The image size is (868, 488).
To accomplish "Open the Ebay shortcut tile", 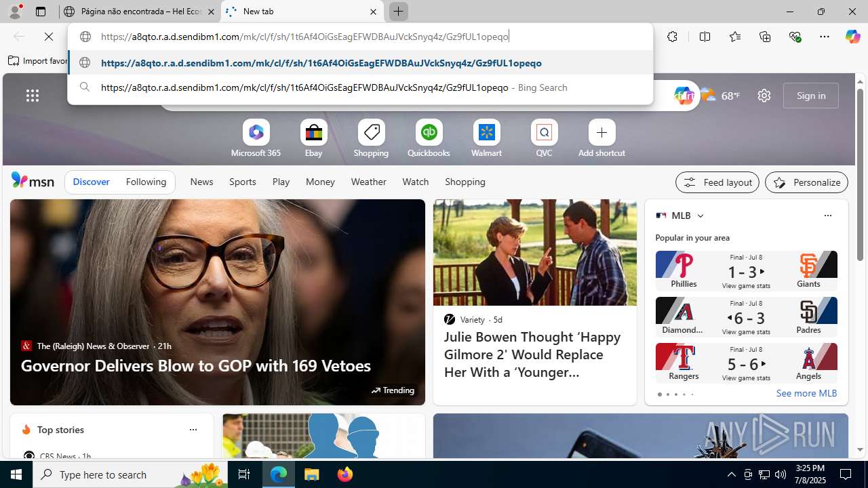I will [313, 140].
